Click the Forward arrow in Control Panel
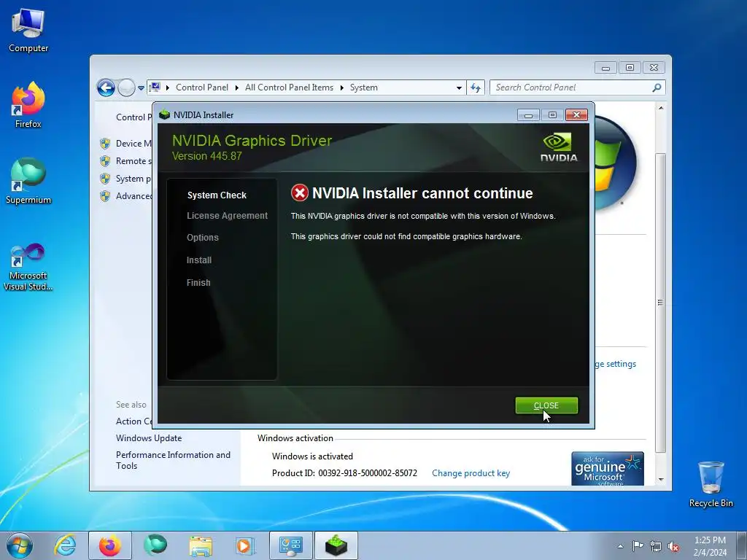 [126, 87]
